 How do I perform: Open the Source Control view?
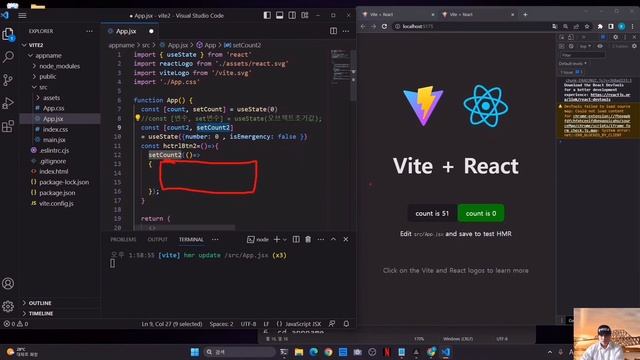coord(8,80)
